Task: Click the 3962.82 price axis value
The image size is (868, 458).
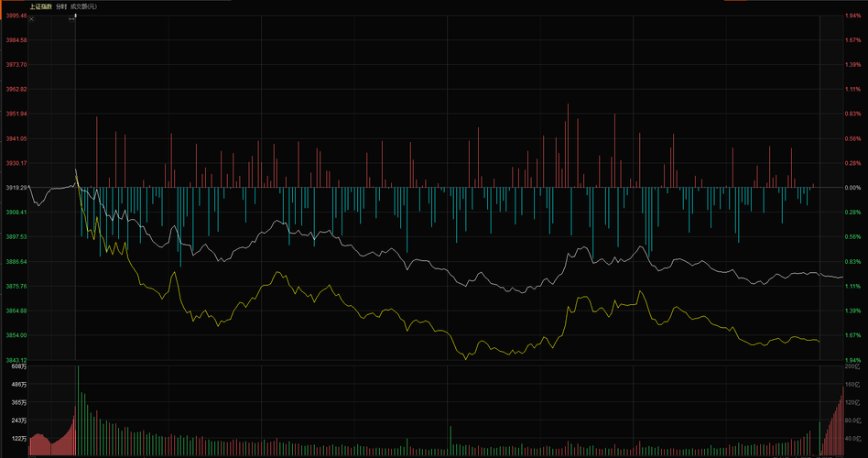Action: point(16,89)
